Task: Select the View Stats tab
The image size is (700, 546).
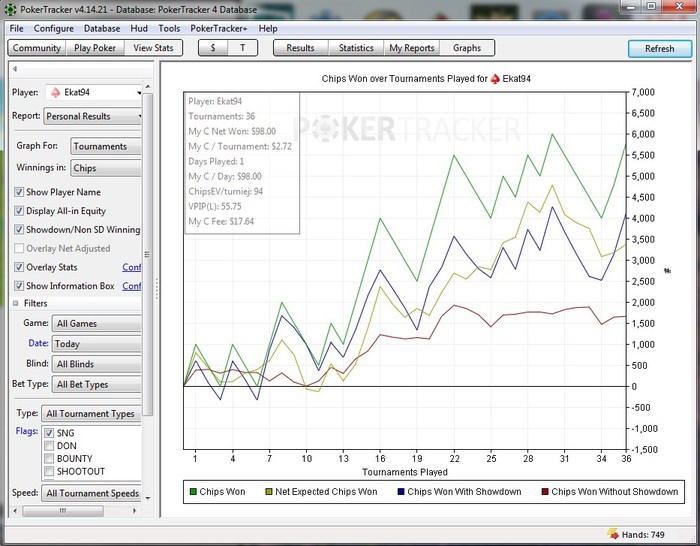Action: click(x=153, y=48)
